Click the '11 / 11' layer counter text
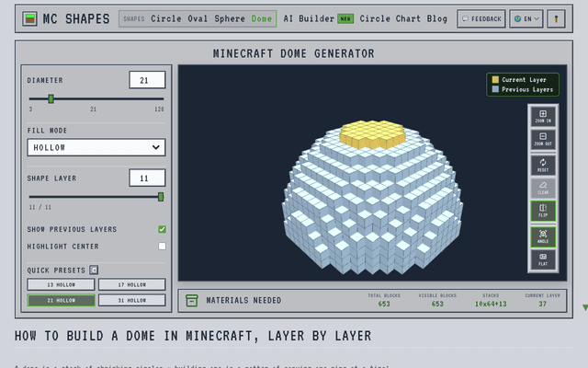 click(40, 207)
